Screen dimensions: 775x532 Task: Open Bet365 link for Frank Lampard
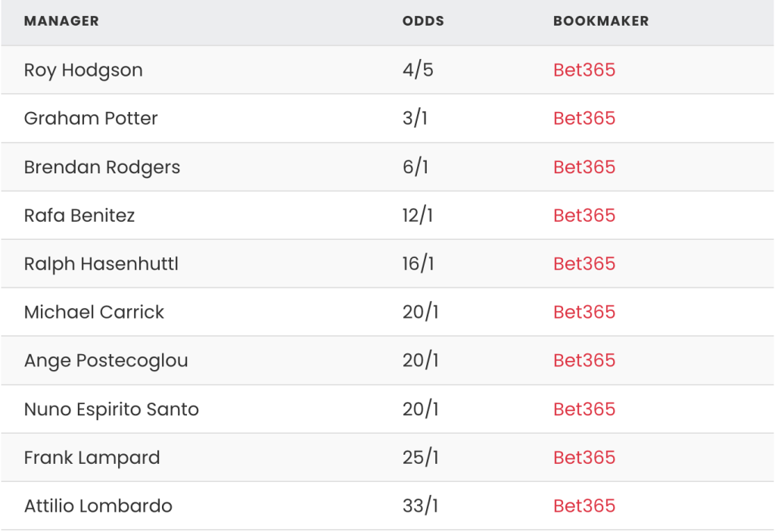pos(584,457)
